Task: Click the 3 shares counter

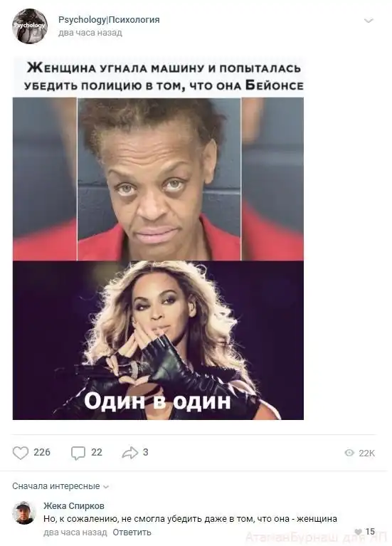Action: (146, 452)
